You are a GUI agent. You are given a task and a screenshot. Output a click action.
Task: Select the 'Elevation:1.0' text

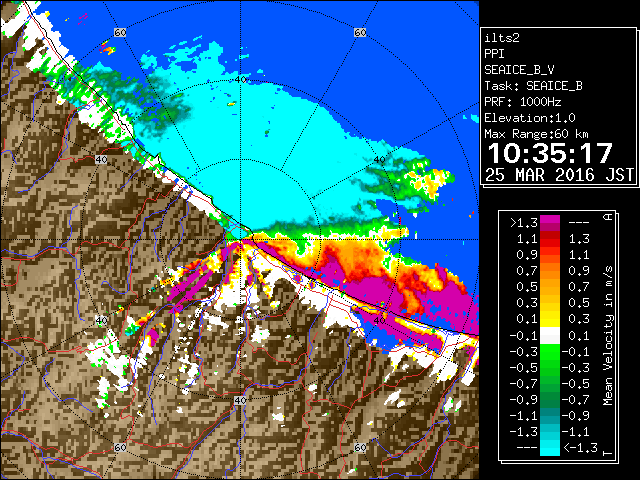pyautogui.click(x=530, y=118)
